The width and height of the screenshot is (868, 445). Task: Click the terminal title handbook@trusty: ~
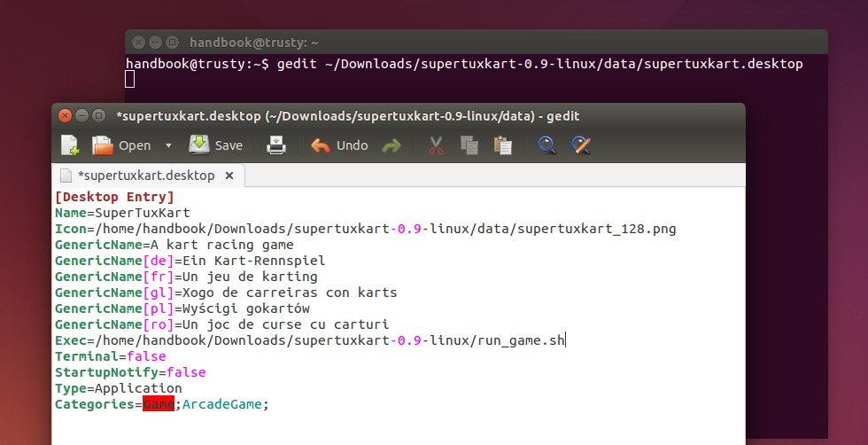tap(254, 43)
